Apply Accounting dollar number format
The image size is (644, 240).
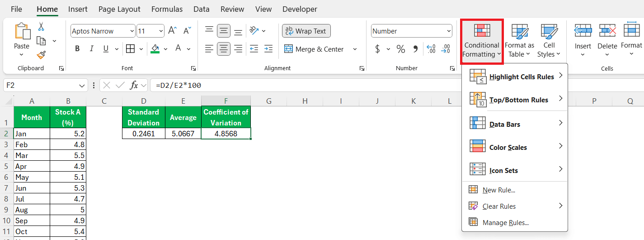[377, 49]
